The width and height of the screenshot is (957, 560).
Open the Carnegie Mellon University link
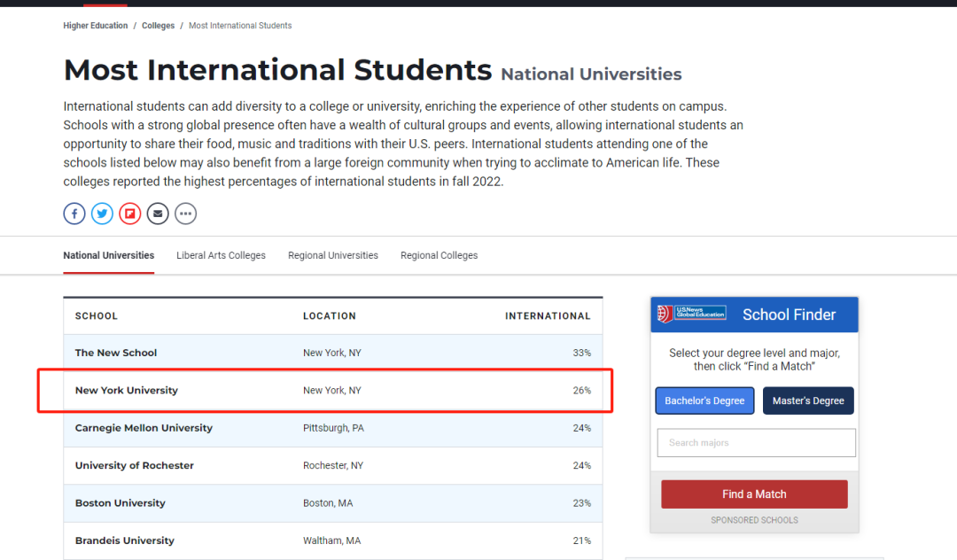pyautogui.click(x=144, y=428)
